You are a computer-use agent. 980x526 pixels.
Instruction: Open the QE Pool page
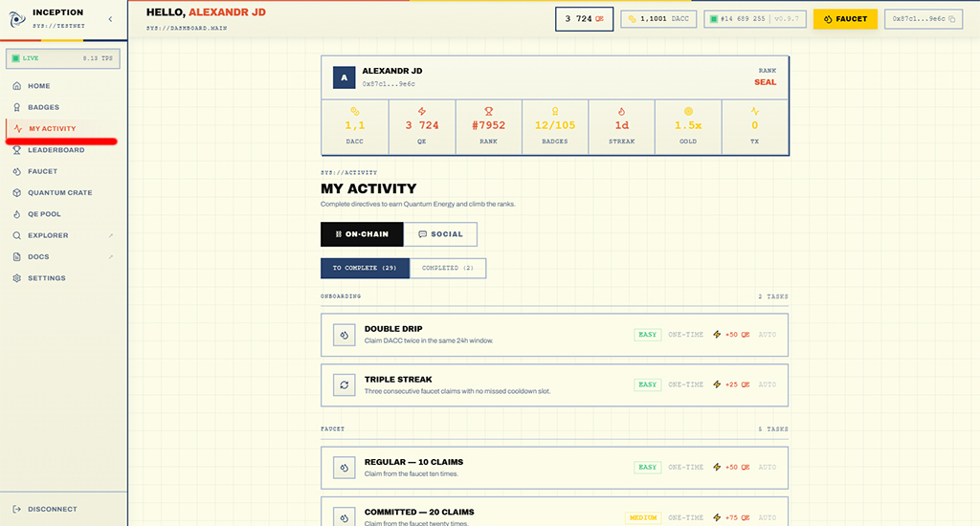click(44, 214)
